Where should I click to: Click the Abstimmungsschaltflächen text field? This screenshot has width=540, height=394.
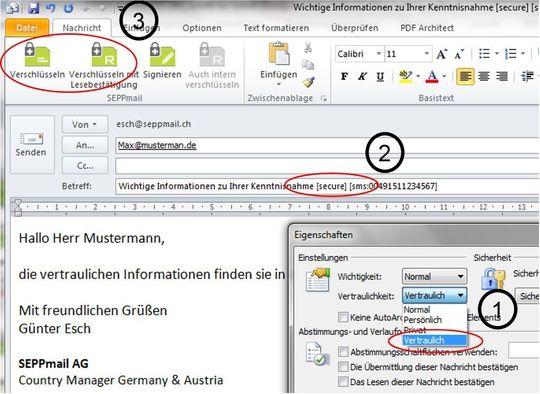coord(524,351)
